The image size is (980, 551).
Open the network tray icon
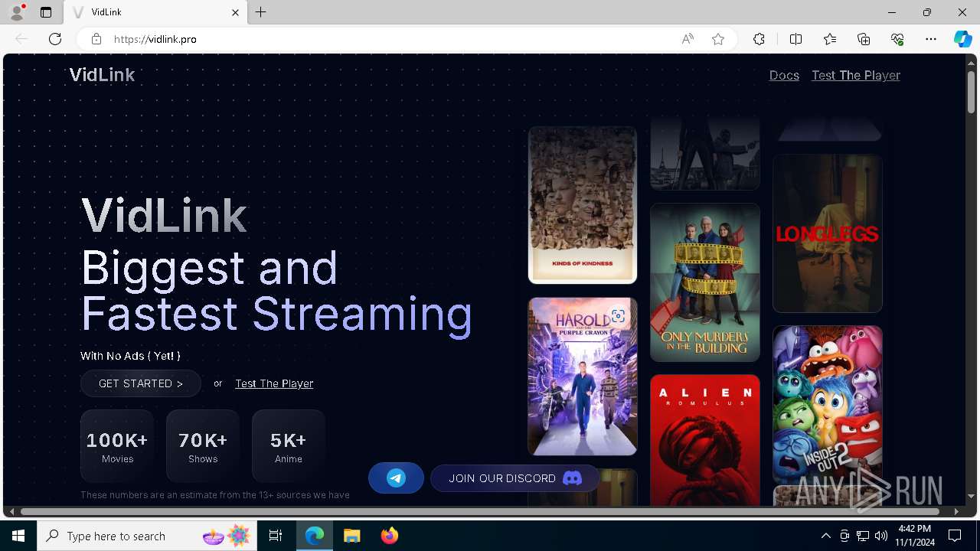coord(863,536)
